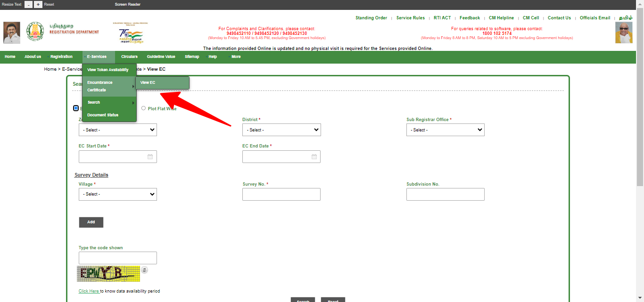Image resolution: width=644 pixels, height=302 pixels.
Task: Toggle the checked search-type option near Plot Flat Wise
Action: point(76,108)
